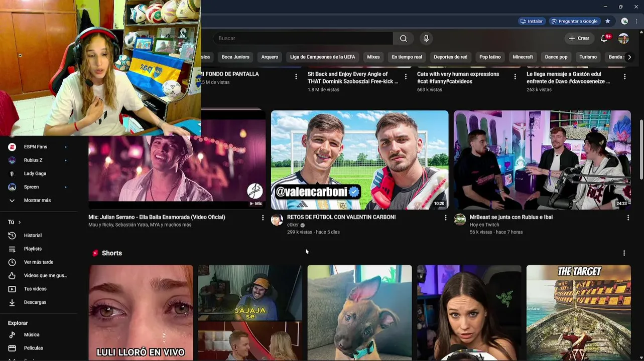The height and width of the screenshot is (361, 644).
Task: Open liked videos thumbs-up icon
Action: (x=12, y=276)
